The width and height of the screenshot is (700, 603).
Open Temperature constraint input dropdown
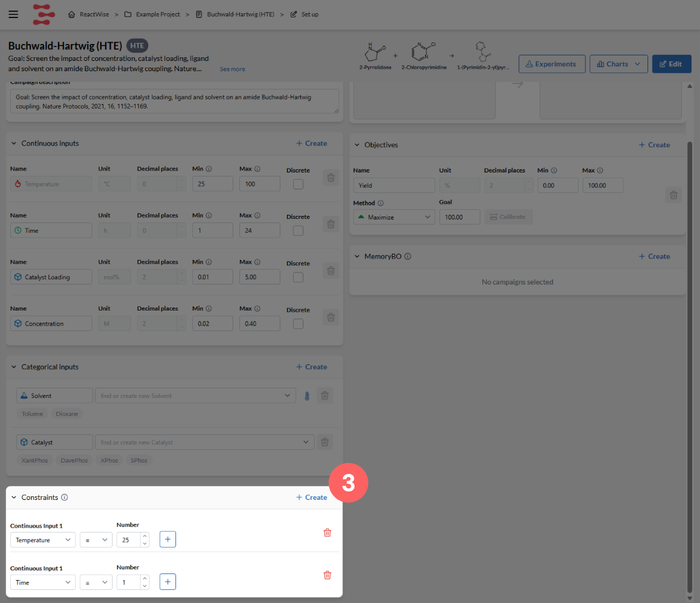click(x=43, y=540)
